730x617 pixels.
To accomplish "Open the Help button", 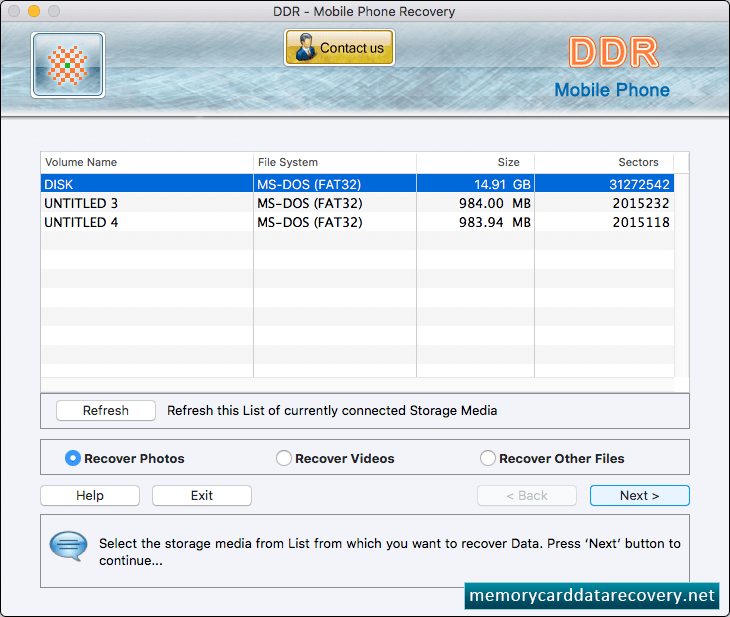I will (90, 495).
